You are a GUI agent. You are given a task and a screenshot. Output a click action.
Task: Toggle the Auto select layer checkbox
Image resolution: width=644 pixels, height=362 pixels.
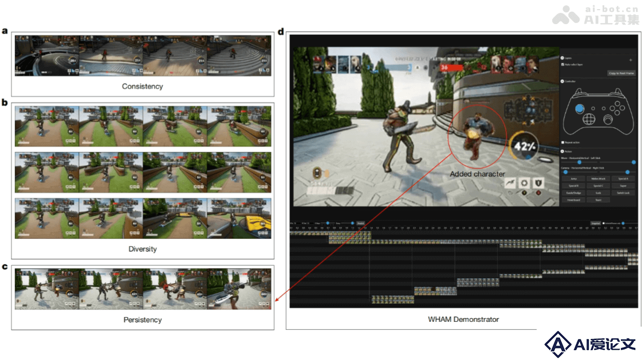(562, 64)
